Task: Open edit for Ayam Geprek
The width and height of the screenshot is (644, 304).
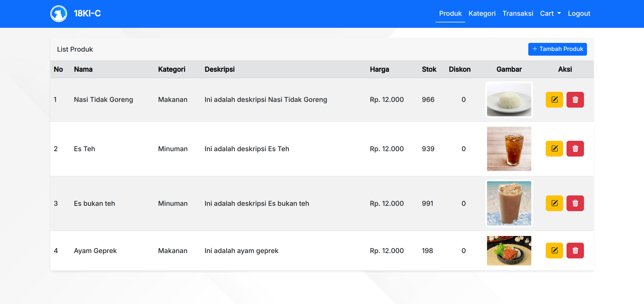Action: [554, 250]
